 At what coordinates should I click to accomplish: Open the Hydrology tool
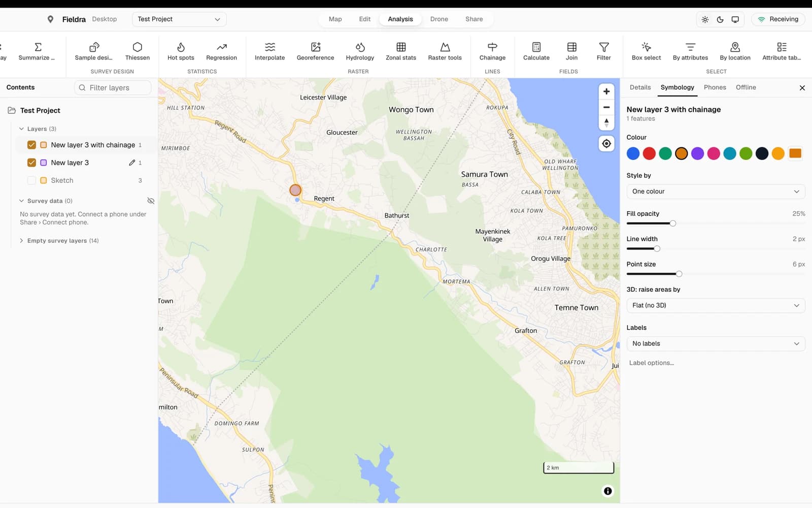(x=360, y=51)
